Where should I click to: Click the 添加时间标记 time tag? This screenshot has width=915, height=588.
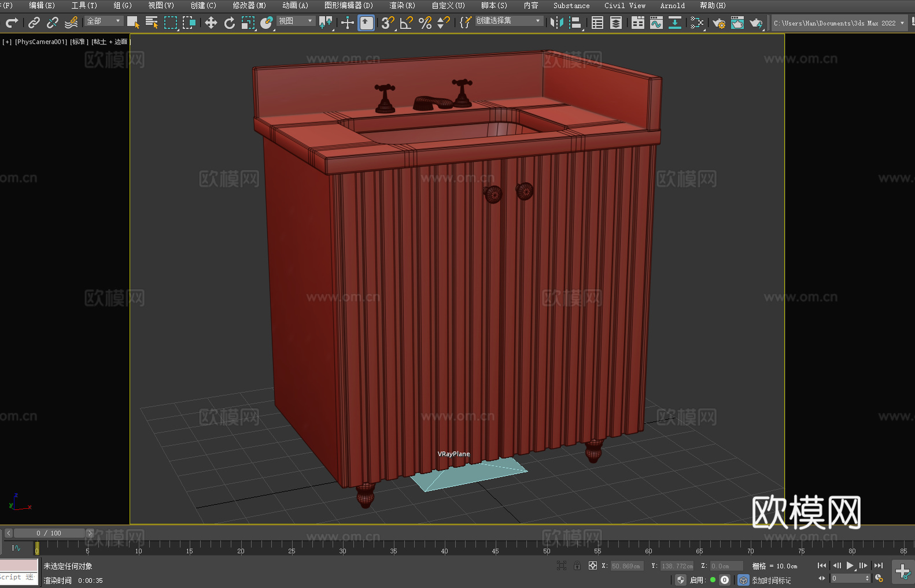772,580
